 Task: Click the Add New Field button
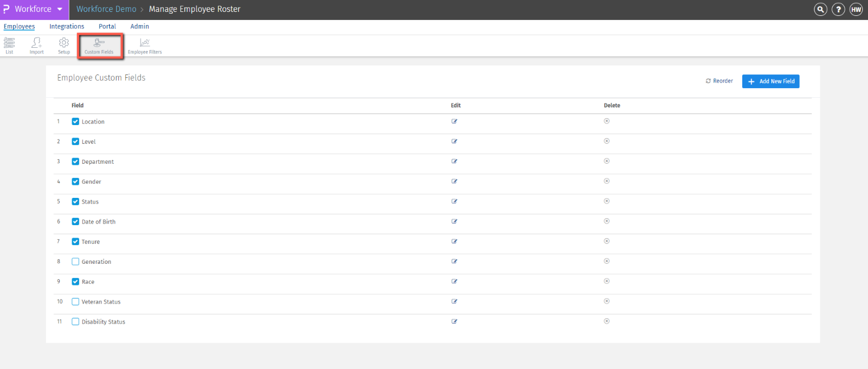pos(771,81)
